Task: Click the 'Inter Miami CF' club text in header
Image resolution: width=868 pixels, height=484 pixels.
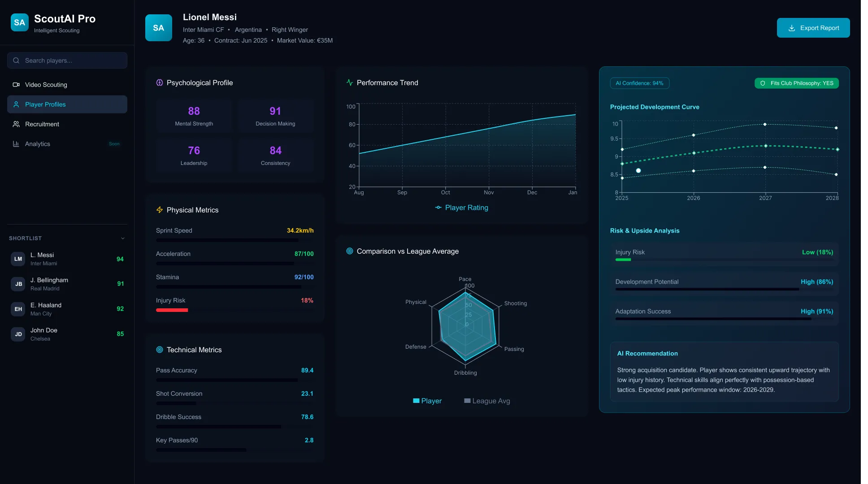Action: pos(204,30)
